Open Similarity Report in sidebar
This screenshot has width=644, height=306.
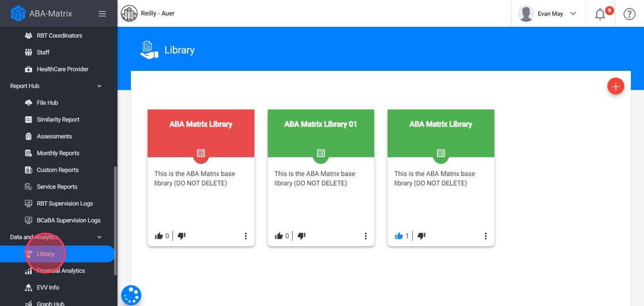coord(57,120)
